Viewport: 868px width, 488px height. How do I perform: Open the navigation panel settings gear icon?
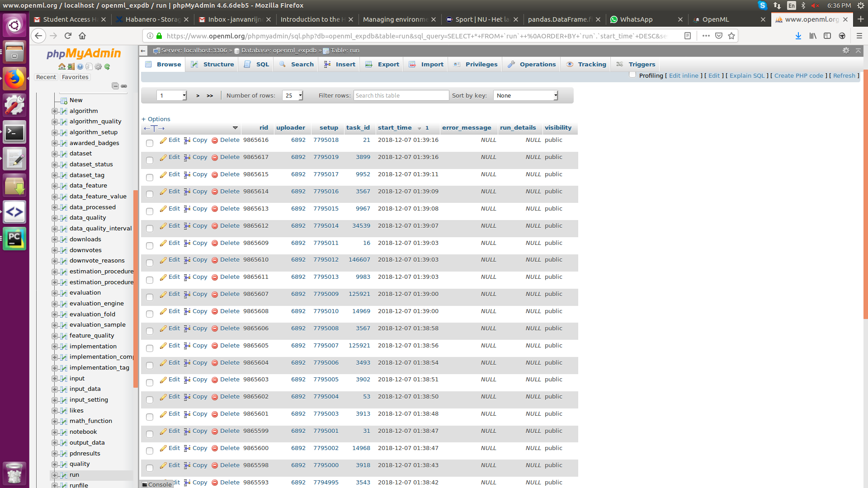click(x=98, y=66)
